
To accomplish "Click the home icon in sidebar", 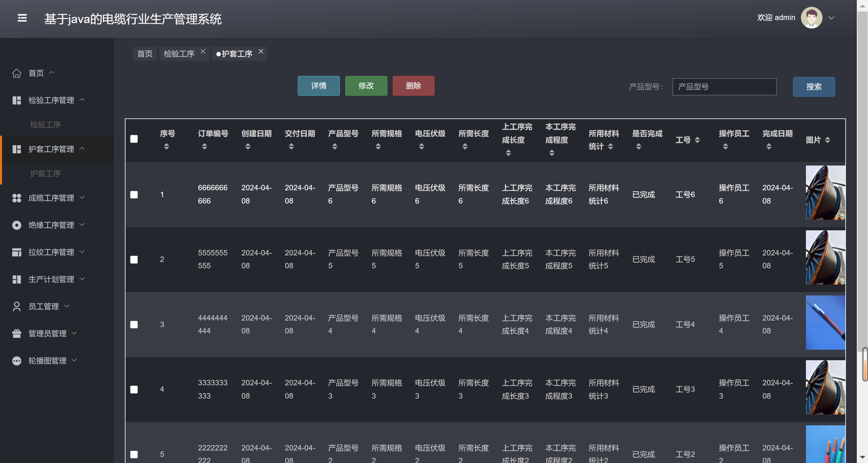I will [x=17, y=73].
